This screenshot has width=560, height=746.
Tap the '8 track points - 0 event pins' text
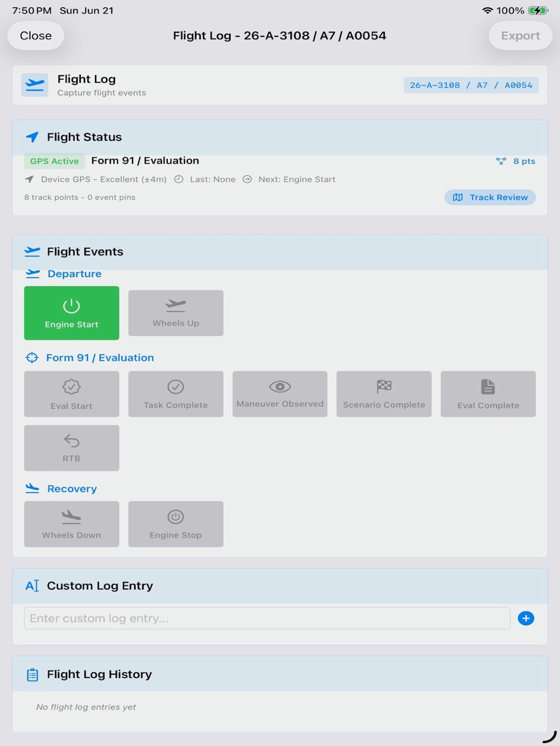pos(80,197)
